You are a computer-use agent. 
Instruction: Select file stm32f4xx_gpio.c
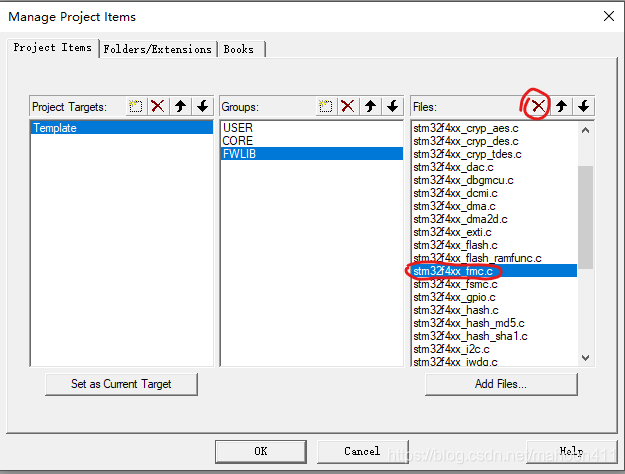coord(495,297)
